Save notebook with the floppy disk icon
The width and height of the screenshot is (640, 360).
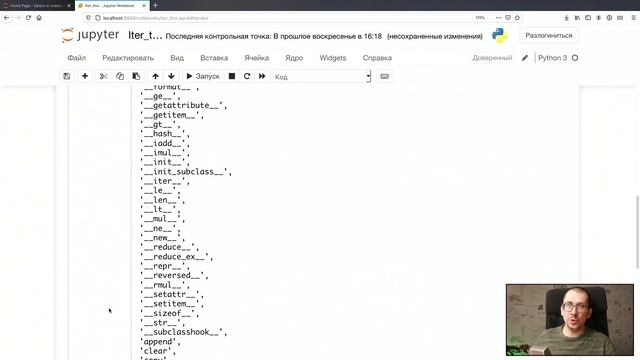point(67,76)
